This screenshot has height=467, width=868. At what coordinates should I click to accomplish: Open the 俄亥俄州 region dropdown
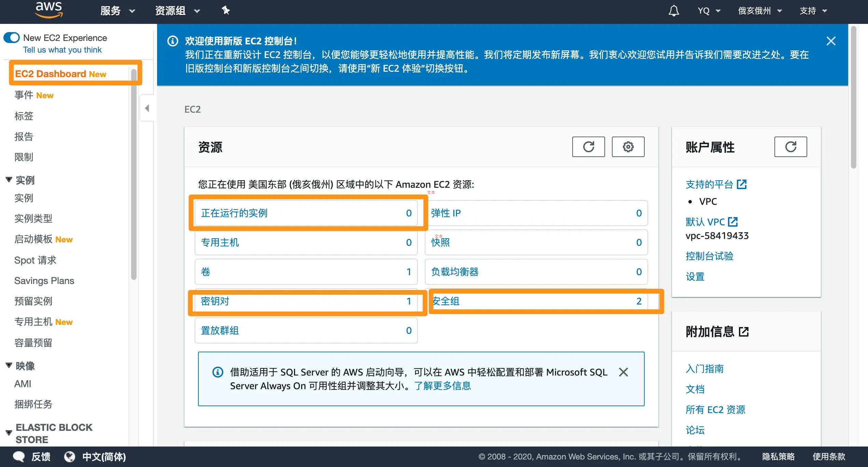(x=759, y=11)
